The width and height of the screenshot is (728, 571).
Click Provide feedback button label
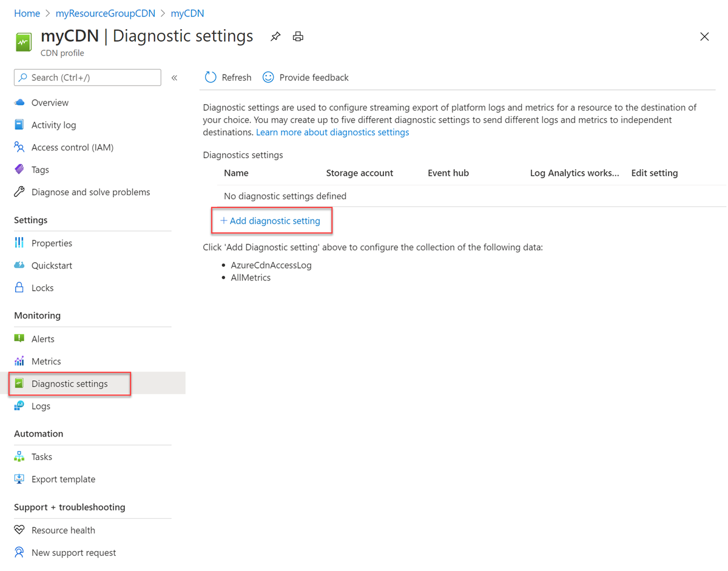[314, 78]
